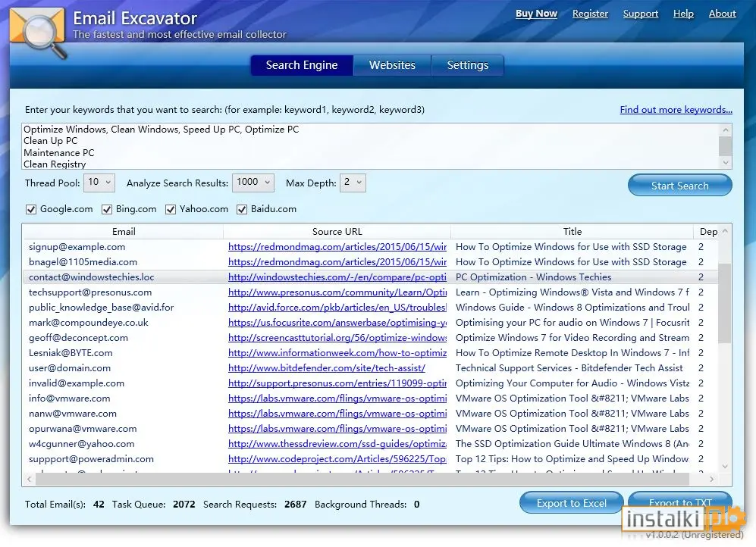Open the About link

pyautogui.click(x=722, y=14)
